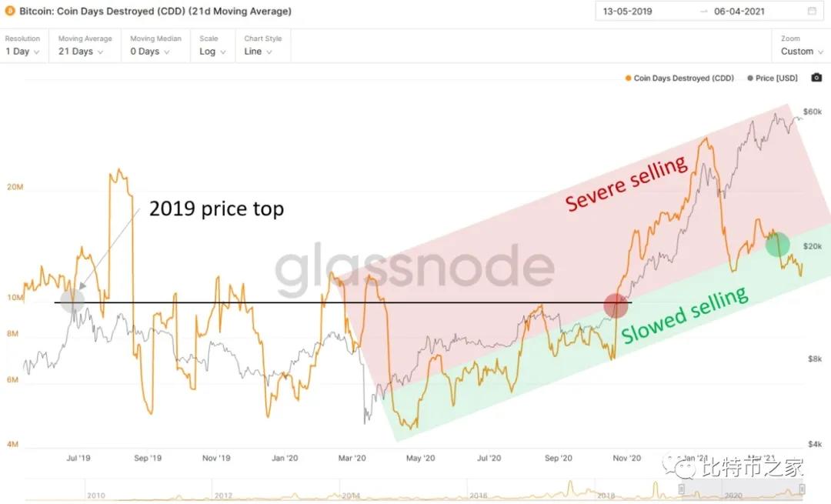Open the Scale dropdown currently set to Log
This screenshot has height=504, width=831.
tap(212, 51)
